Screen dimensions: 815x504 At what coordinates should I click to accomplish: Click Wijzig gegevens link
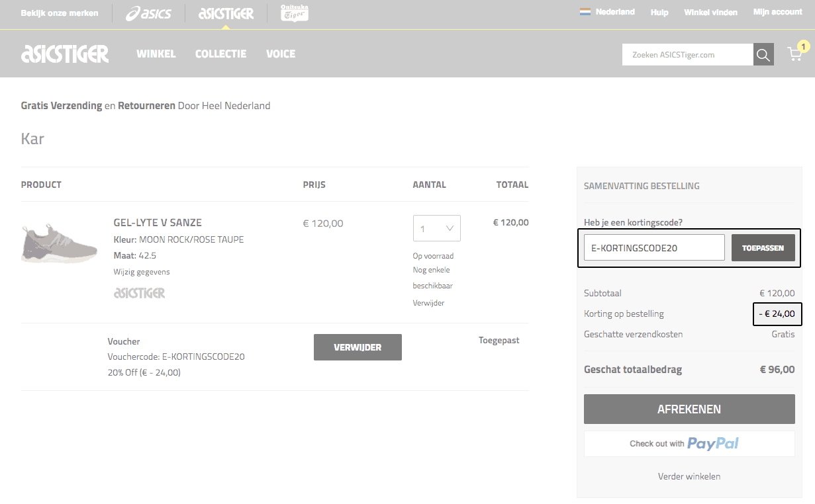pyautogui.click(x=142, y=272)
